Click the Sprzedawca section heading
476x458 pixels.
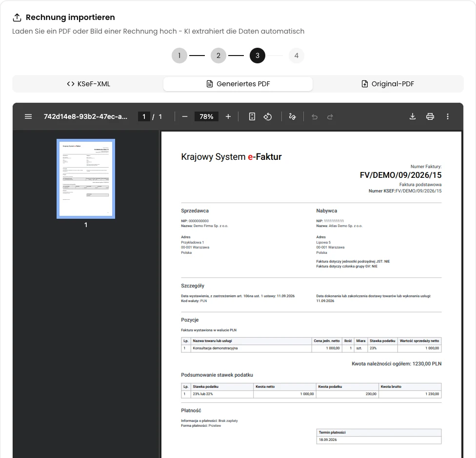tap(195, 210)
